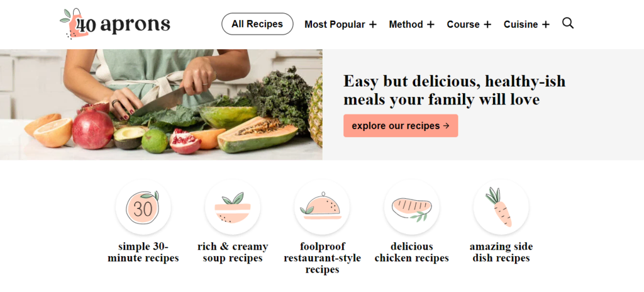Viewport: 644px width, 292px height.
Task: Click the hero photo of chopping vegetables
Action: pyautogui.click(x=161, y=104)
